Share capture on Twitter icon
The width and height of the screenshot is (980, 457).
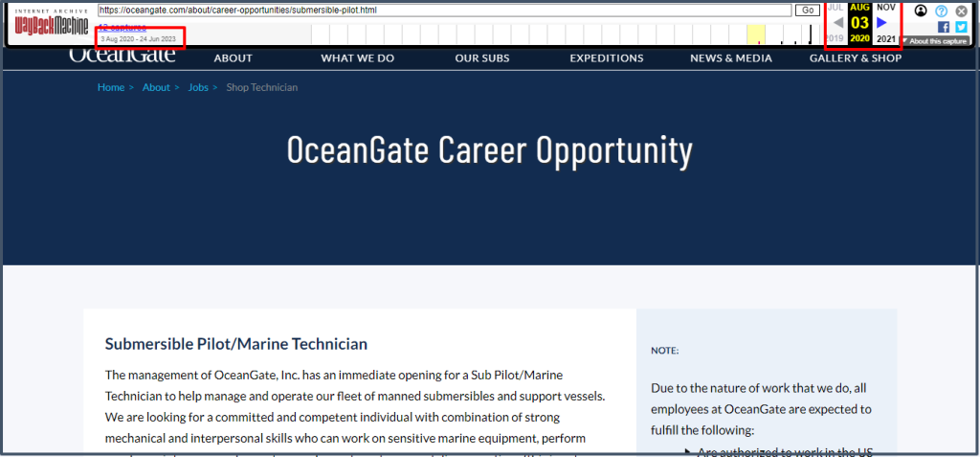pyautogui.click(x=961, y=27)
